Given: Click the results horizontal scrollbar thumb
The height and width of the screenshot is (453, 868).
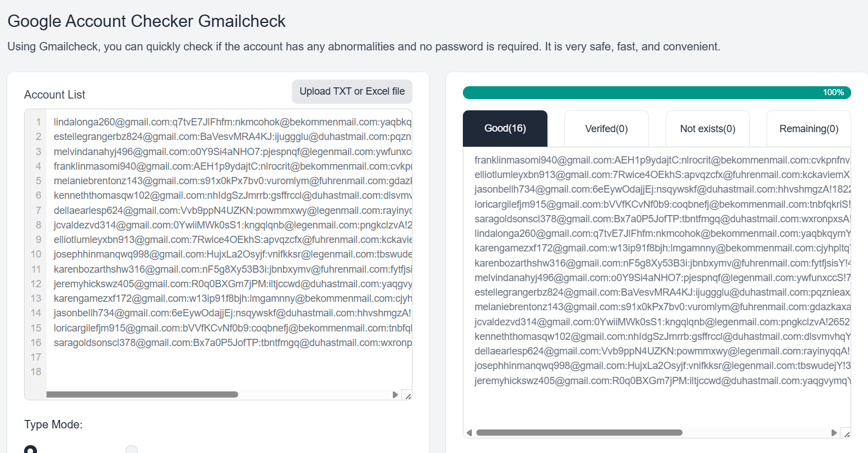Looking at the screenshot, I should 579,433.
